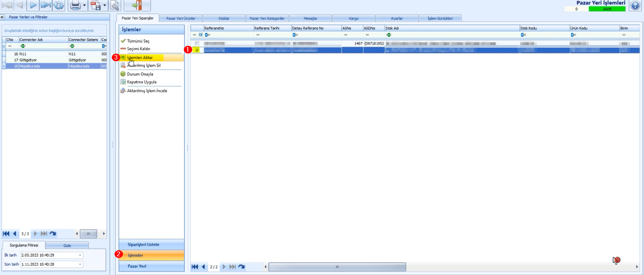This screenshot has width=644, height=275.
Task: Click İşlemleri Aktar action
Action: (x=140, y=58)
